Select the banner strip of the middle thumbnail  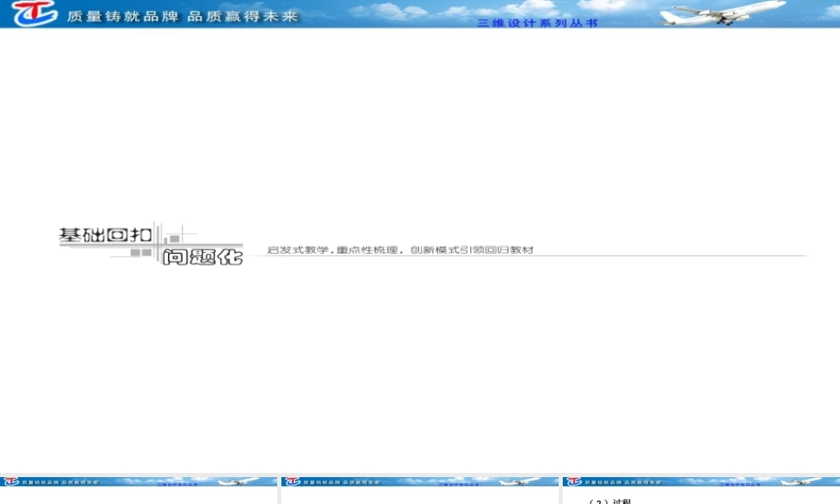click(418, 480)
